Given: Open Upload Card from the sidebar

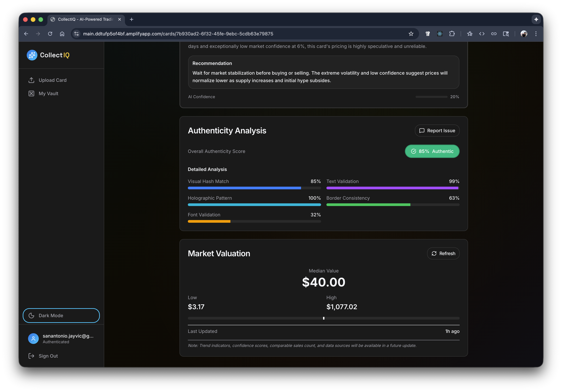Looking at the screenshot, I should (x=52, y=80).
